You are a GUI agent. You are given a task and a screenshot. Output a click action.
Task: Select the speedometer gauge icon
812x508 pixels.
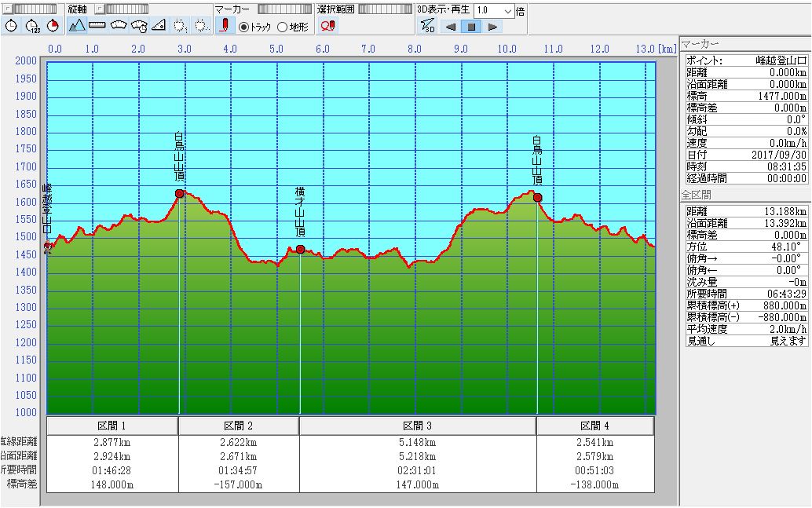coord(119,25)
